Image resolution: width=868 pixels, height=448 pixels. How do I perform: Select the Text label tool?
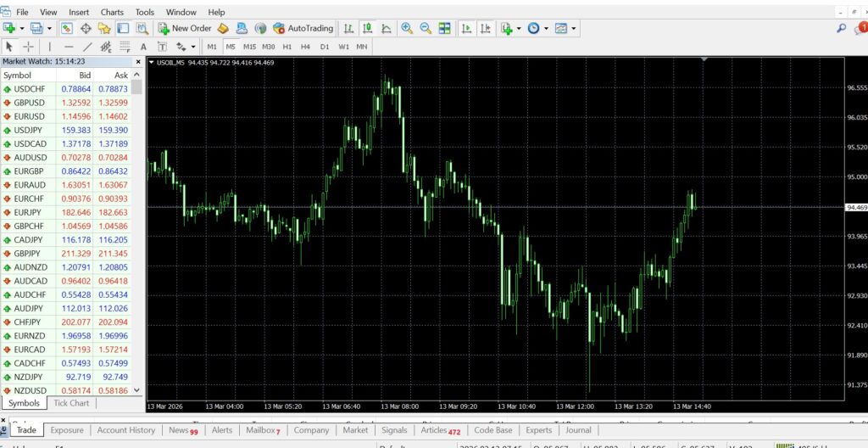click(x=142, y=47)
